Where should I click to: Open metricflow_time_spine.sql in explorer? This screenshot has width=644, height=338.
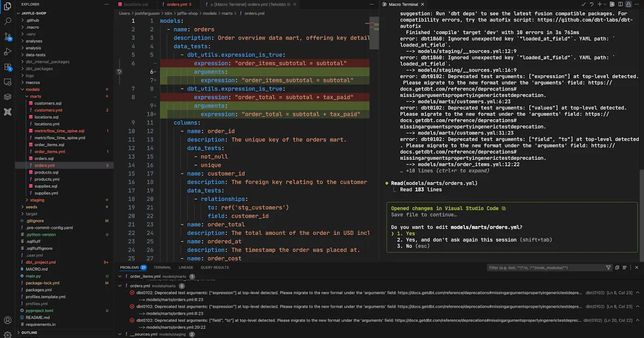pos(59,130)
